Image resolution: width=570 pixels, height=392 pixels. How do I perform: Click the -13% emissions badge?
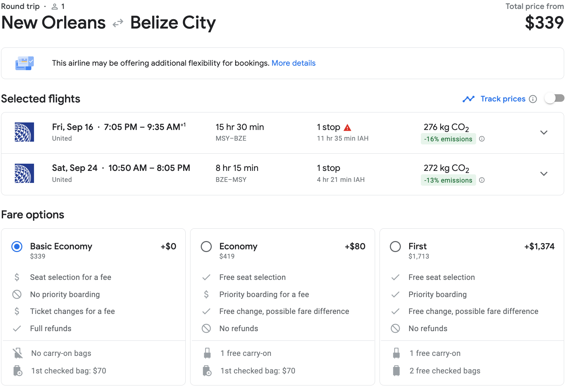[448, 180]
